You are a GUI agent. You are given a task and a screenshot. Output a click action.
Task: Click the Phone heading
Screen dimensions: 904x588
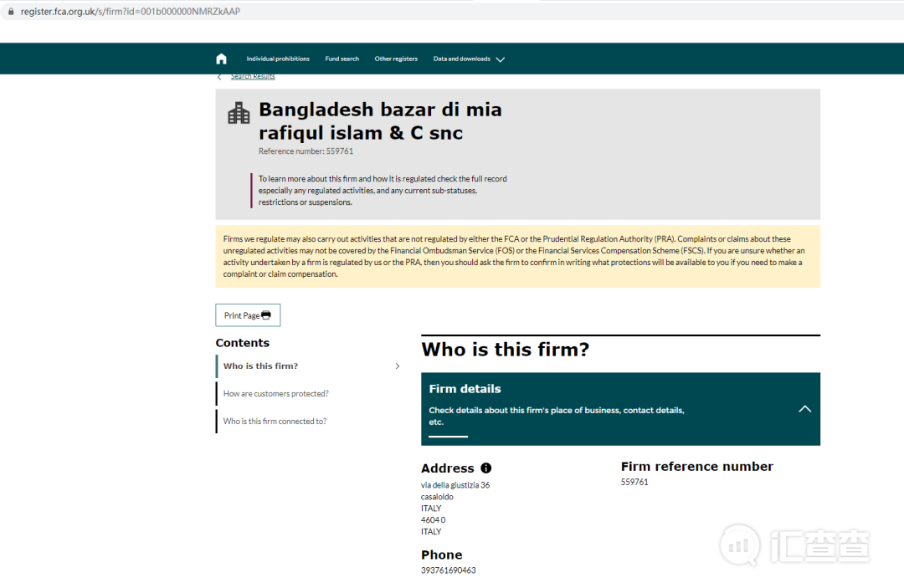pos(442,555)
